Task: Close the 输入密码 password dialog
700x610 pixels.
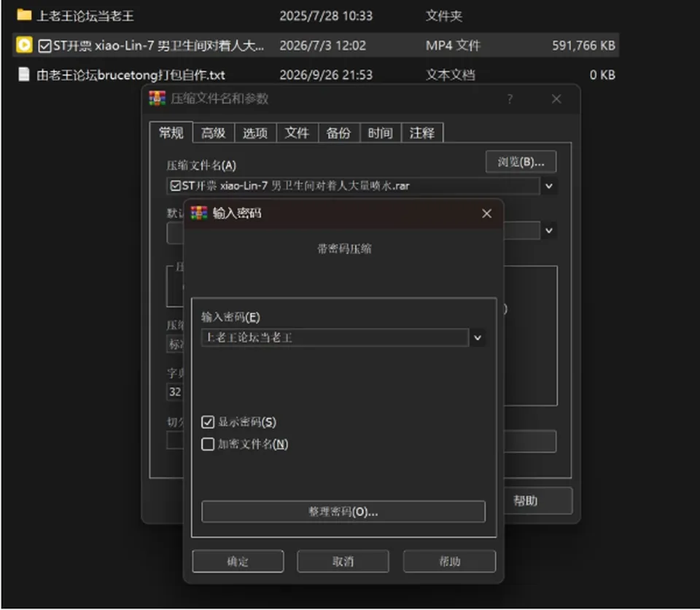Action: [x=486, y=214]
